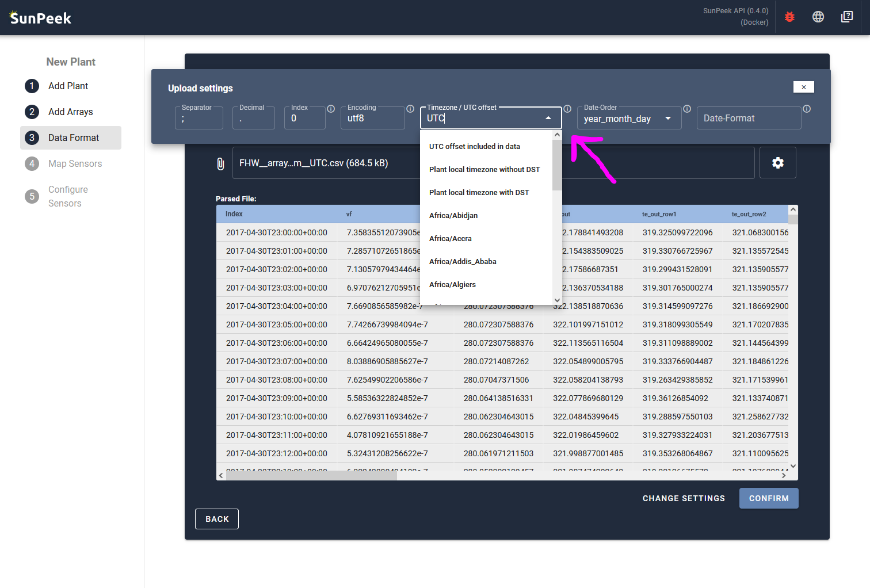Choose Africa/Addis_Ababa timezone
The width and height of the screenshot is (870, 588).
[487, 261]
